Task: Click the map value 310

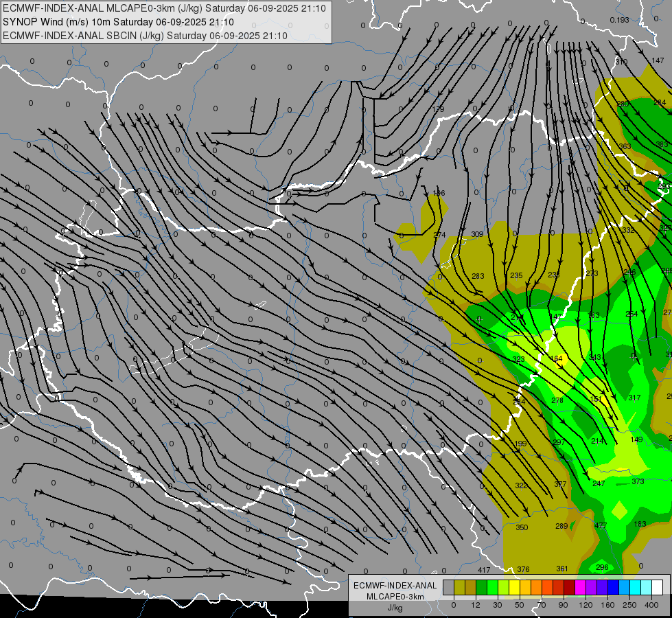Action: tap(621, 62)
